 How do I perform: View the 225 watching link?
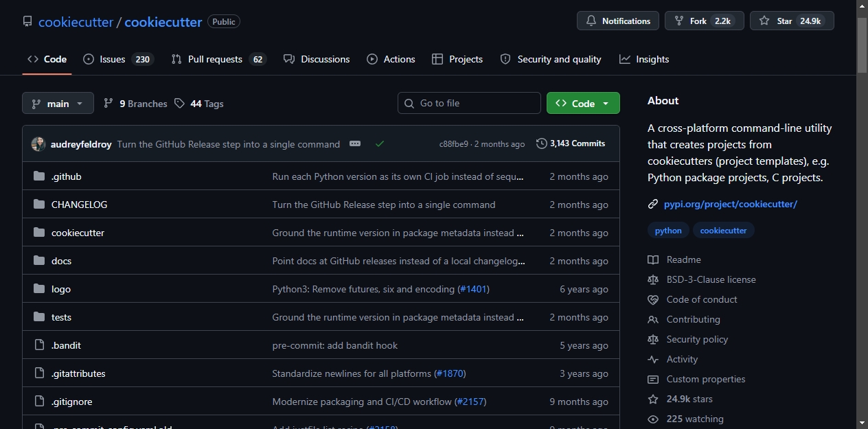[x=686, y=419]
